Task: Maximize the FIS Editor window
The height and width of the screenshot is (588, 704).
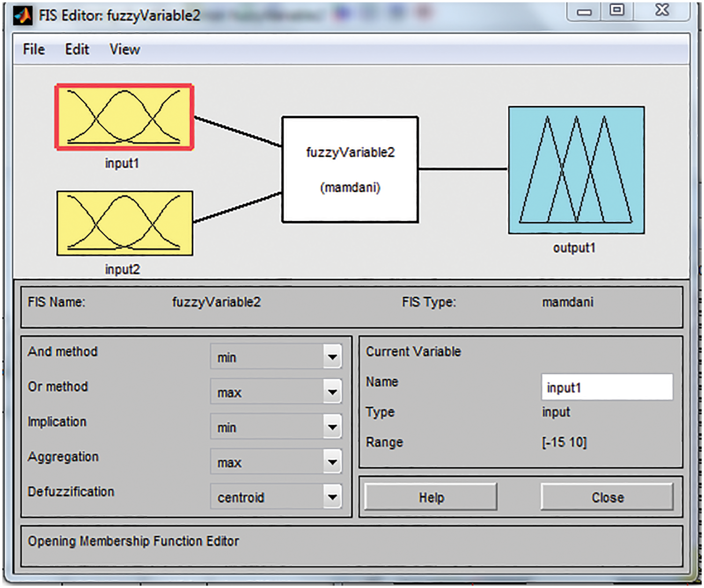Action: tap(617, 10)
